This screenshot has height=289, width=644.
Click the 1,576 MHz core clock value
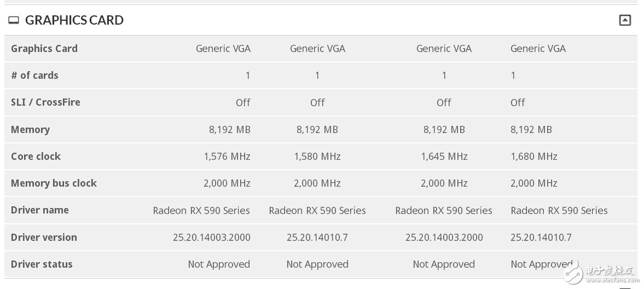coord(227,157)
